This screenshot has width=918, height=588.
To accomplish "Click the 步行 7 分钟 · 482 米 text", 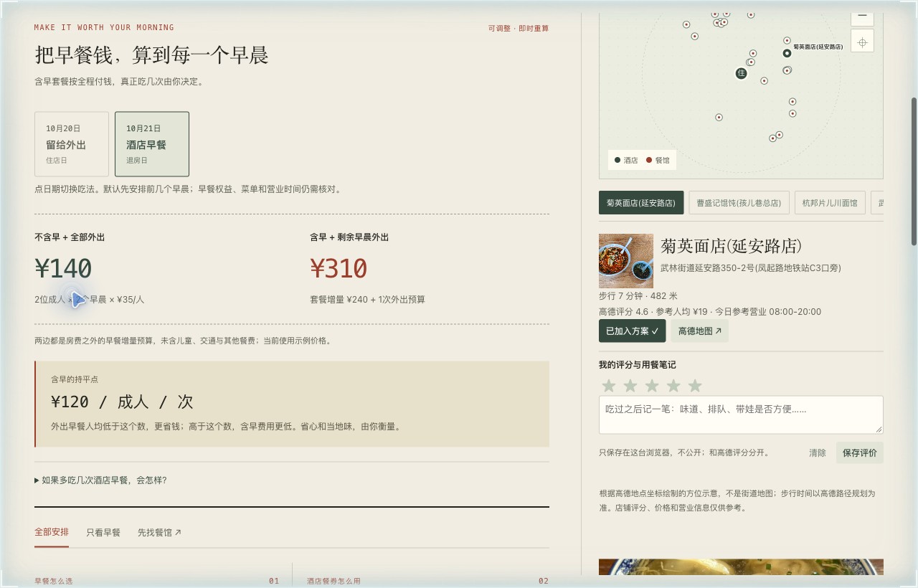I will 638,296.
